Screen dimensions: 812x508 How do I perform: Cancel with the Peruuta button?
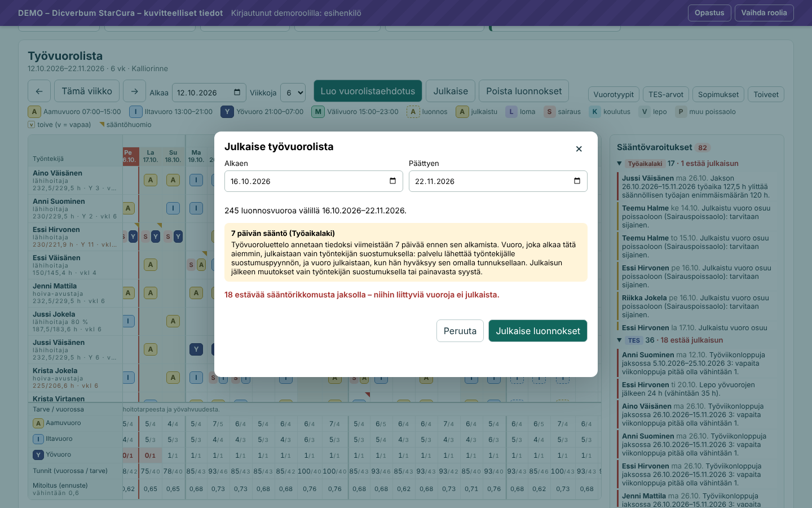[460, 331]
